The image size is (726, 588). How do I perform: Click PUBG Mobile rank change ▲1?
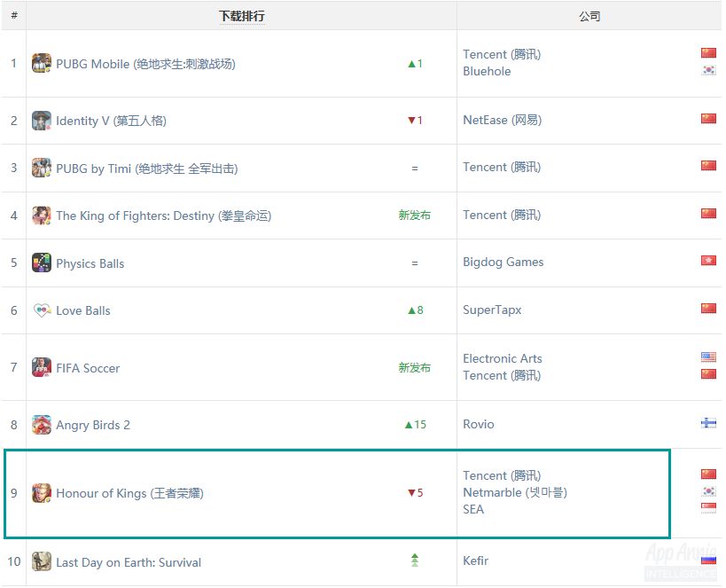[x=416, y=64]
